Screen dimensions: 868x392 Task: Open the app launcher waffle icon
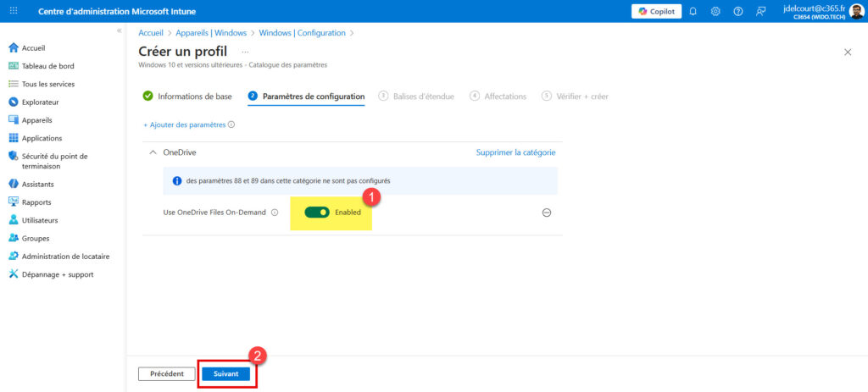(x=13, y=11)
